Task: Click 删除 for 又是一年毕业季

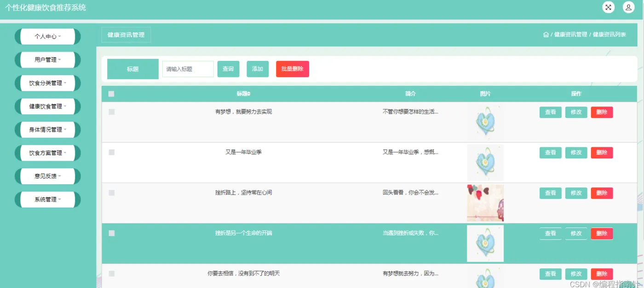Action: click(x=602, y=153)
